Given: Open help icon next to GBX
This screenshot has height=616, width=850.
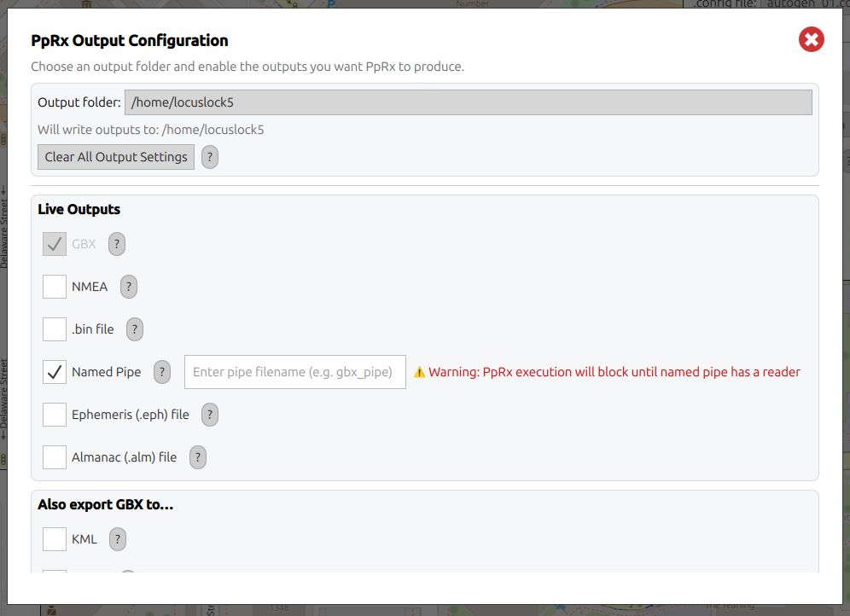Looking at the screenshot, I should pos(117,244).
